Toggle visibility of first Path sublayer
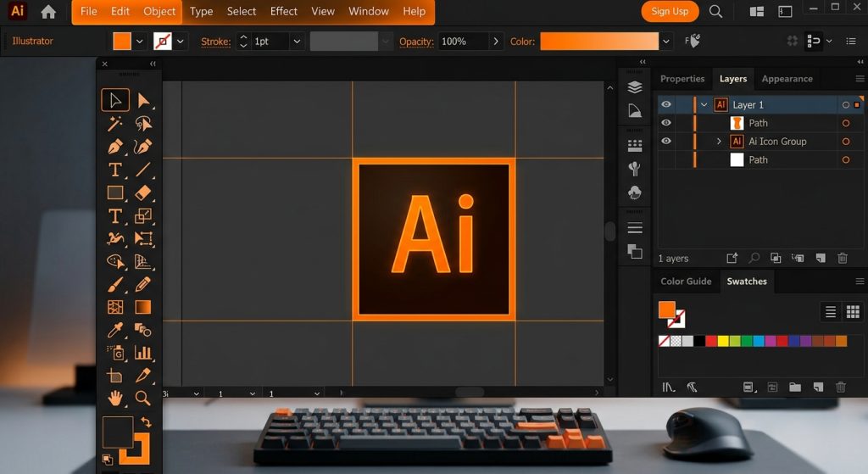The height and width of the screenshot is (474, 868). [666, 122]
